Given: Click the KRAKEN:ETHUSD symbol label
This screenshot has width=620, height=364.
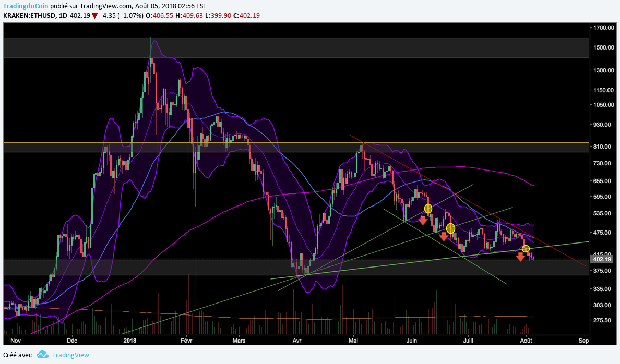Looking at the screenshot, I should click(x=29, y=16).
